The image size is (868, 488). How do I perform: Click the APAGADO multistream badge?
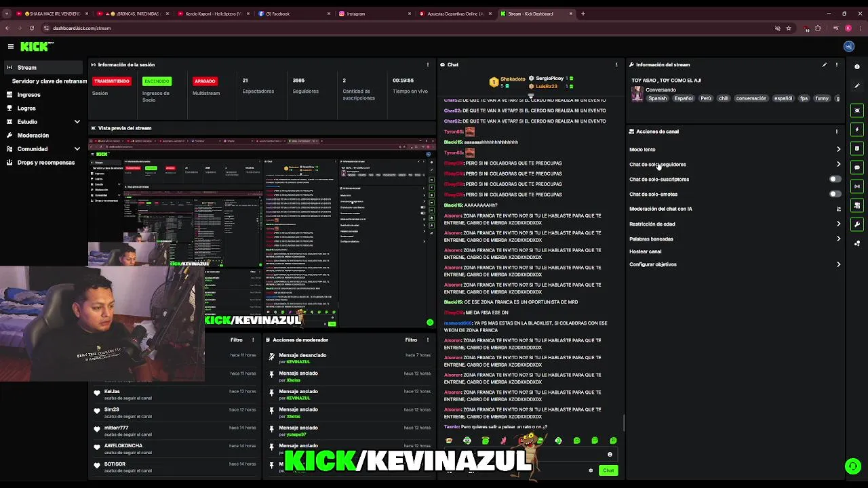pyautogui.click(x=205, y=81)
